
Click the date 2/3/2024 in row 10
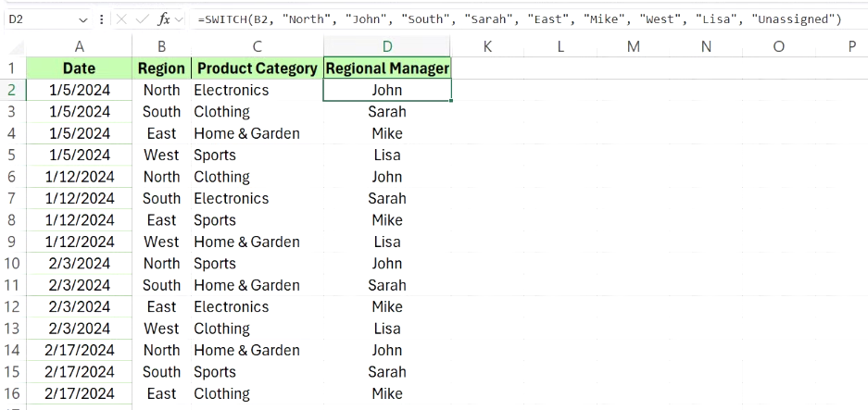[x=80, y=264]
